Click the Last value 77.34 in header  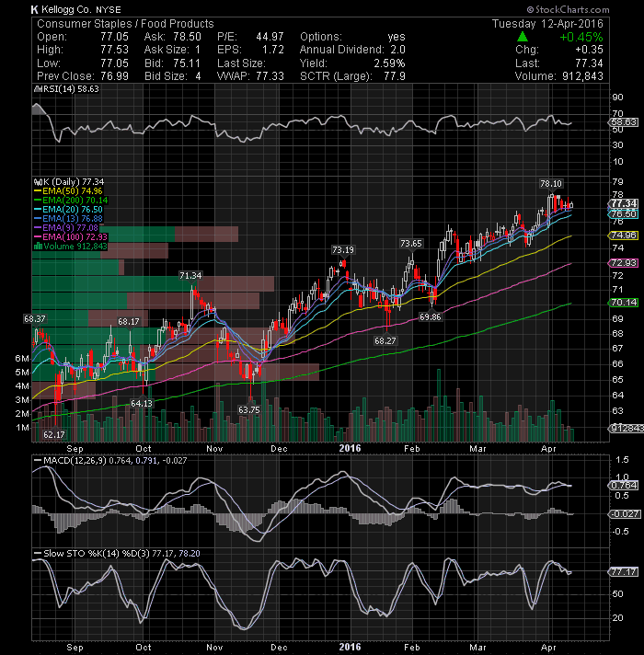click(589, 63)
